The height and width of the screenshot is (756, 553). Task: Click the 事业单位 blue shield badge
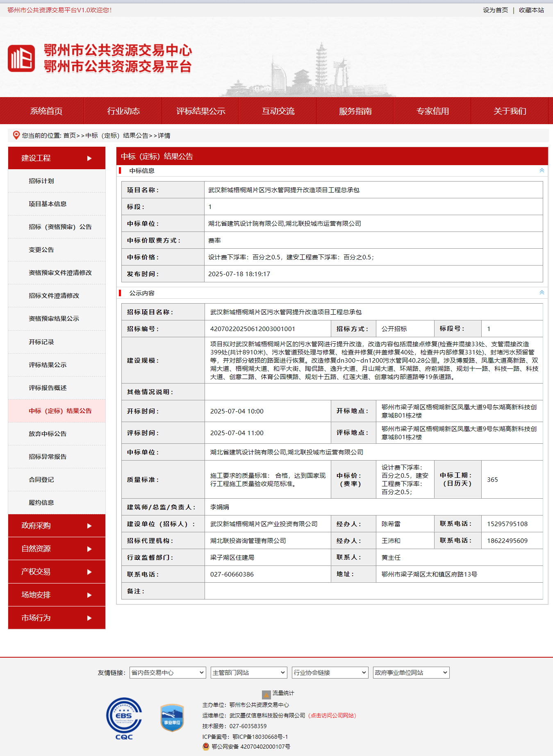[x=172, y=717]
